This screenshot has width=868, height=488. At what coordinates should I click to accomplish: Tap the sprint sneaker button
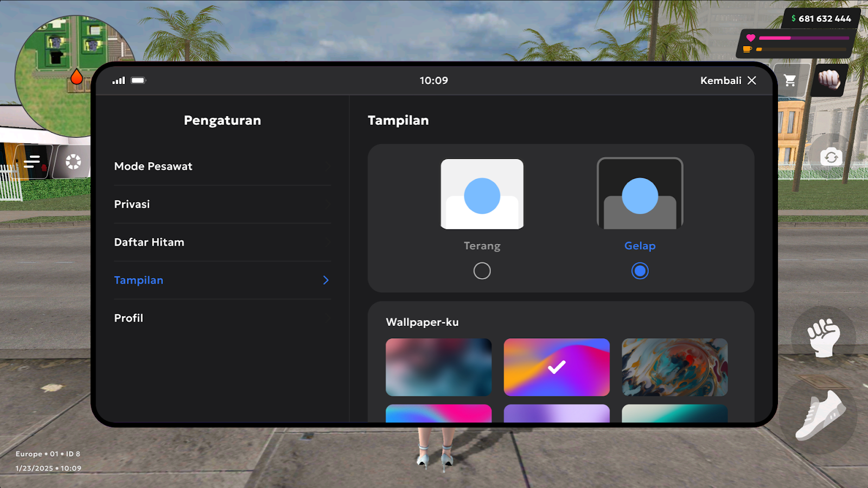tap(820, 416)
